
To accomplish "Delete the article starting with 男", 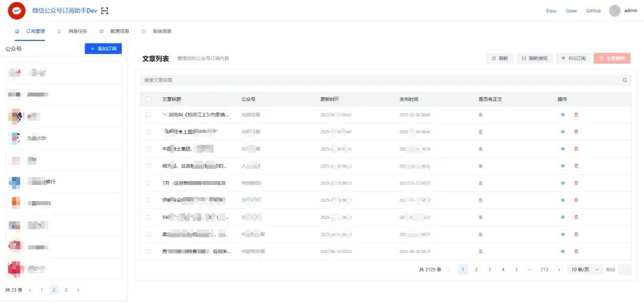I will [x=576, y=251].
